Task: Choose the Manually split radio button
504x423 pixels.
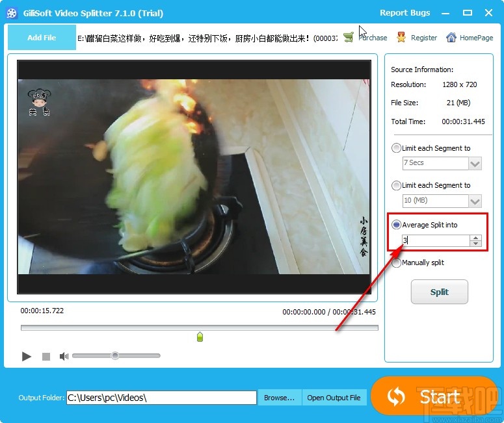Action: click(396, 263)
